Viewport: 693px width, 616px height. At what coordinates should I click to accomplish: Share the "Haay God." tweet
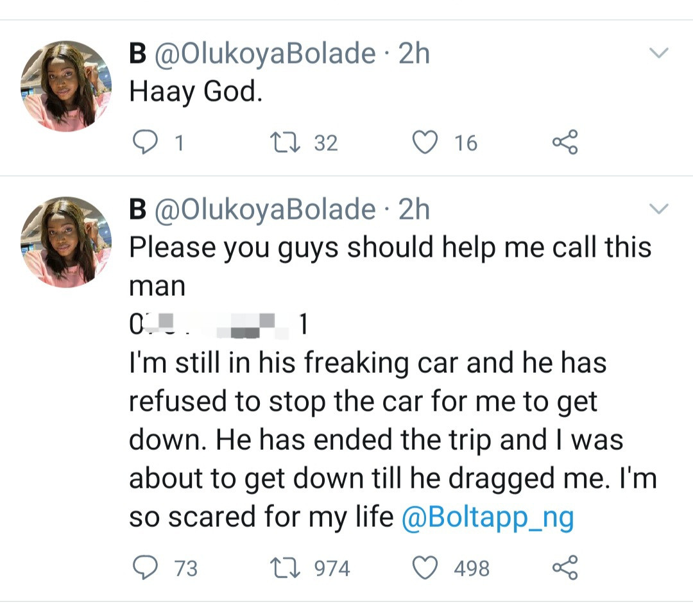565,142
